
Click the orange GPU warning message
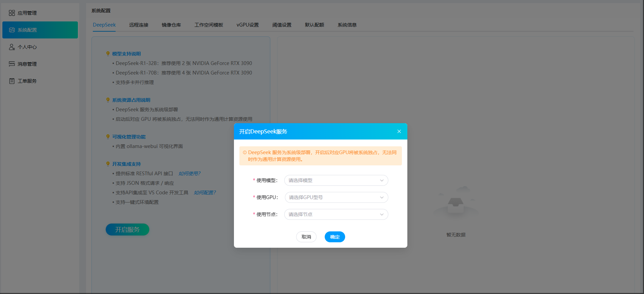tap(321, 156)
